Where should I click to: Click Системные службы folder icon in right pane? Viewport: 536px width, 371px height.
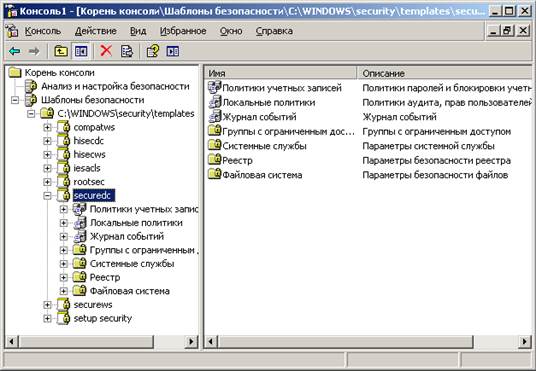pos(215,146)
